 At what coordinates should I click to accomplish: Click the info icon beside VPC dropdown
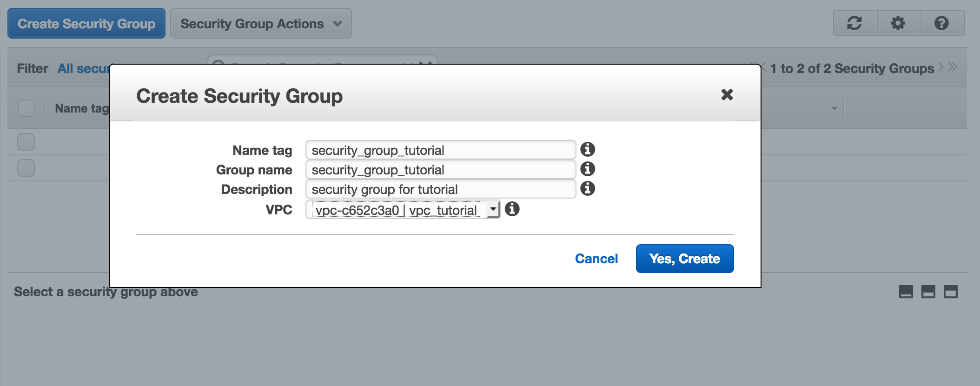[x=512, y=209]
